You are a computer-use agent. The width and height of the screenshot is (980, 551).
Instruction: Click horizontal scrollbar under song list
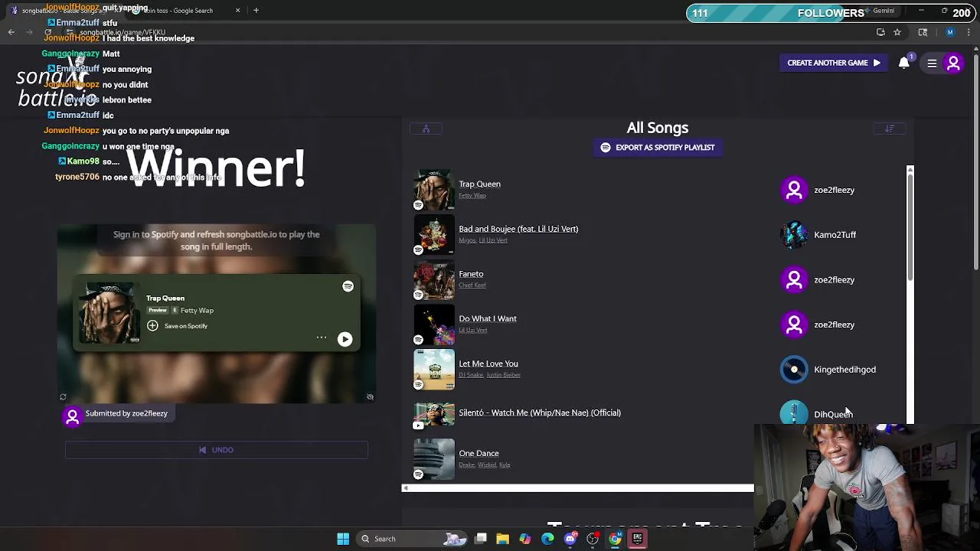578,488
